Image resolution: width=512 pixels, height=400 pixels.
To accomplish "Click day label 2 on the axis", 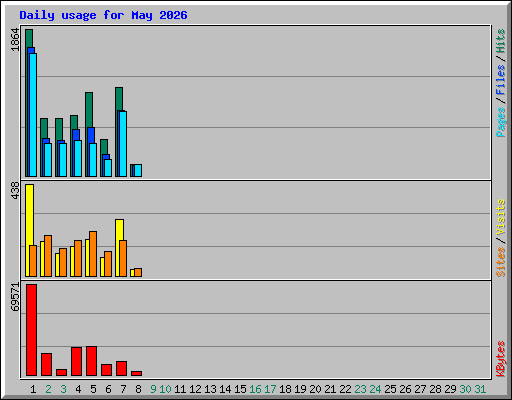I will [x=48, y=389].
